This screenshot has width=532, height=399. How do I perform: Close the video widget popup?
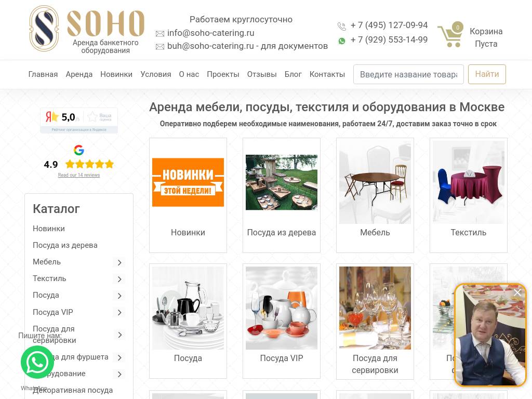click(517, 292)
